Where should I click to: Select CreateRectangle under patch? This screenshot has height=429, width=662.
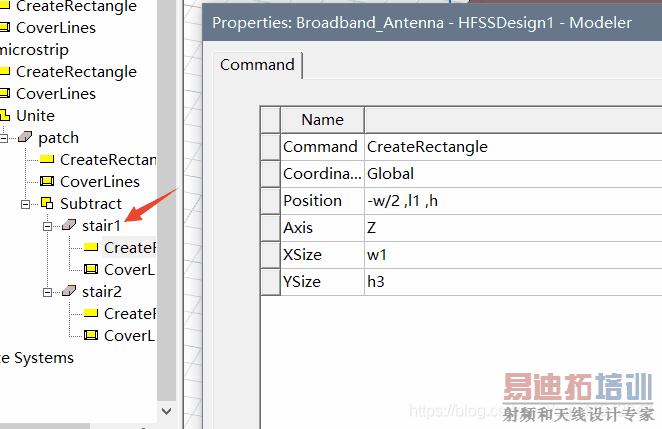click(108, 160)
